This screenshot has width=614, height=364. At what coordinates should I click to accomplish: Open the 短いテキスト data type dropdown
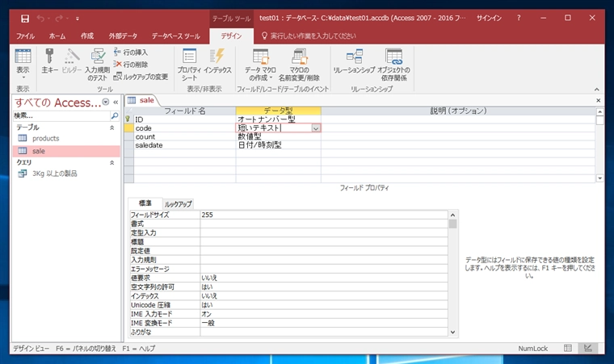coord(316,128)
